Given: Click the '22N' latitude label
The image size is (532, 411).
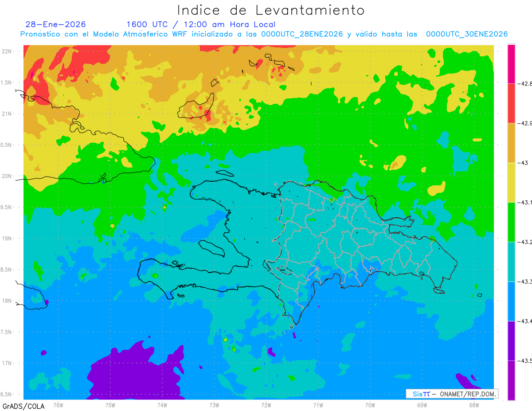Looking at the screenshot, I should [x=7, y=51].
